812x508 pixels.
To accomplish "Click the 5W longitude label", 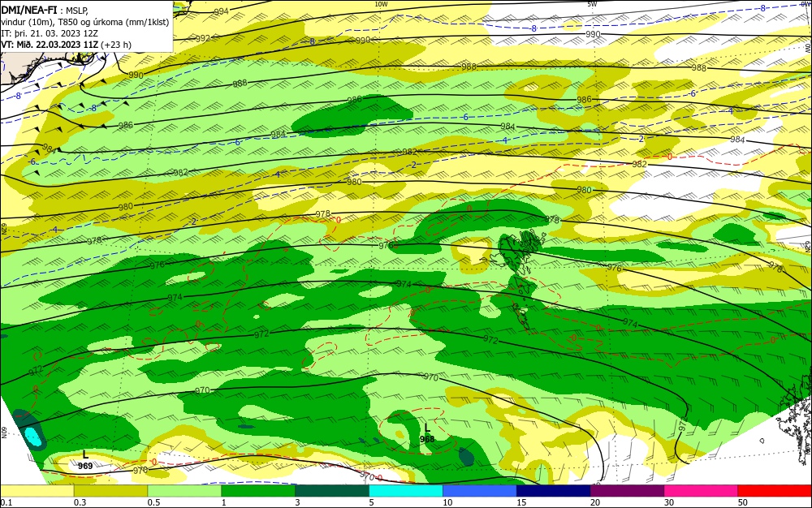I will [593, 4].
